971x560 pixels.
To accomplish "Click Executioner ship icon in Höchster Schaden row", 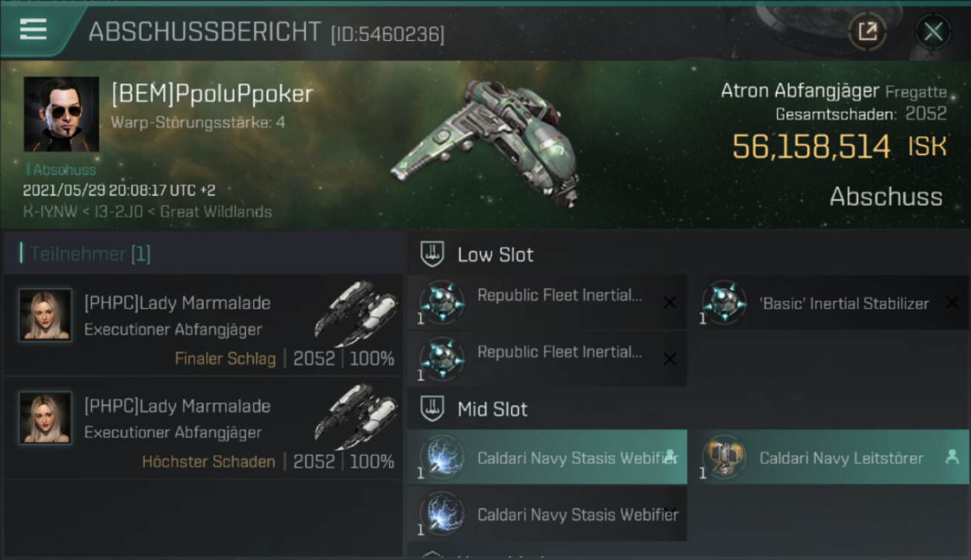I will (x=356, y=417).
